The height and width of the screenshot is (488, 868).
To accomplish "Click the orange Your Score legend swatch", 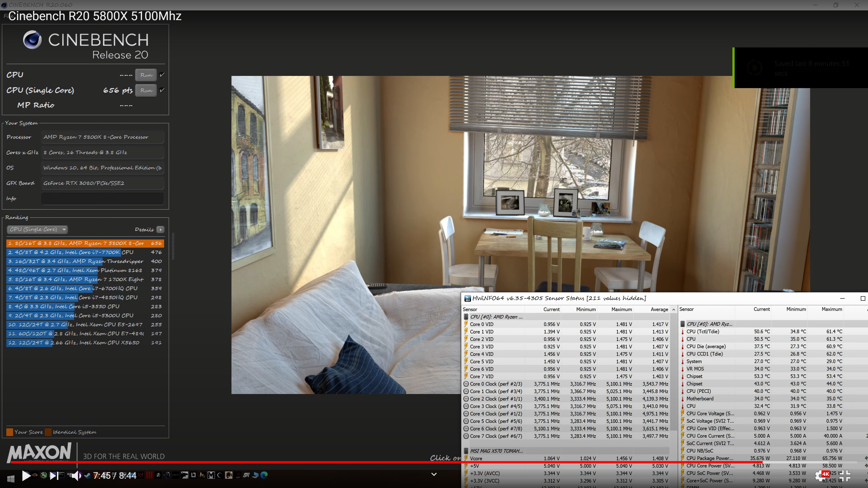I will (10, 432).
